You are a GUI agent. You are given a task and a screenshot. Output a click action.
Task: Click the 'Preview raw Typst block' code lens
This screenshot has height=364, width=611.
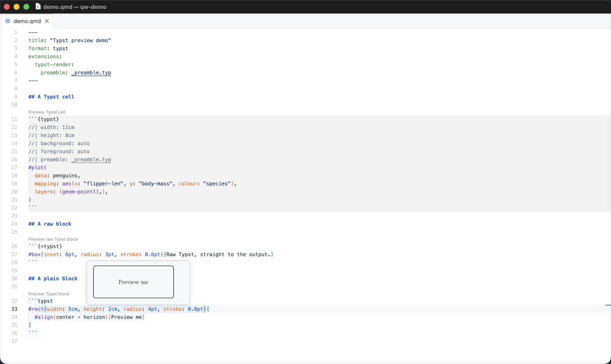[x=53, y=239]
